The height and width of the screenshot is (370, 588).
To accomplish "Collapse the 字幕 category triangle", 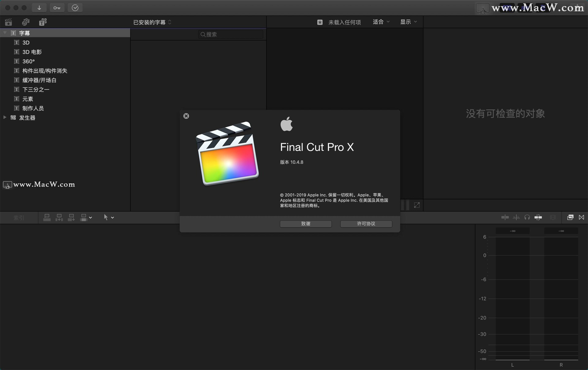I will [5, 33].
